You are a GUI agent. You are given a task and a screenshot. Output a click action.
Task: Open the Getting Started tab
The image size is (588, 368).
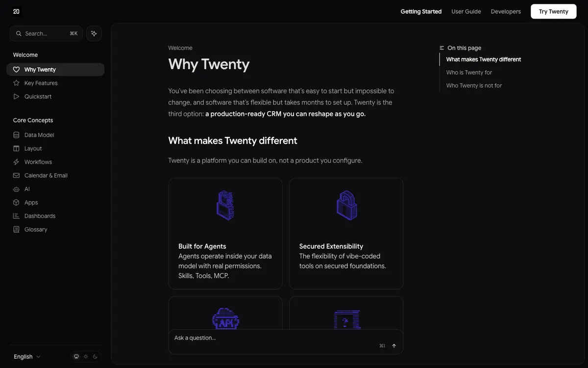point(421,11)
